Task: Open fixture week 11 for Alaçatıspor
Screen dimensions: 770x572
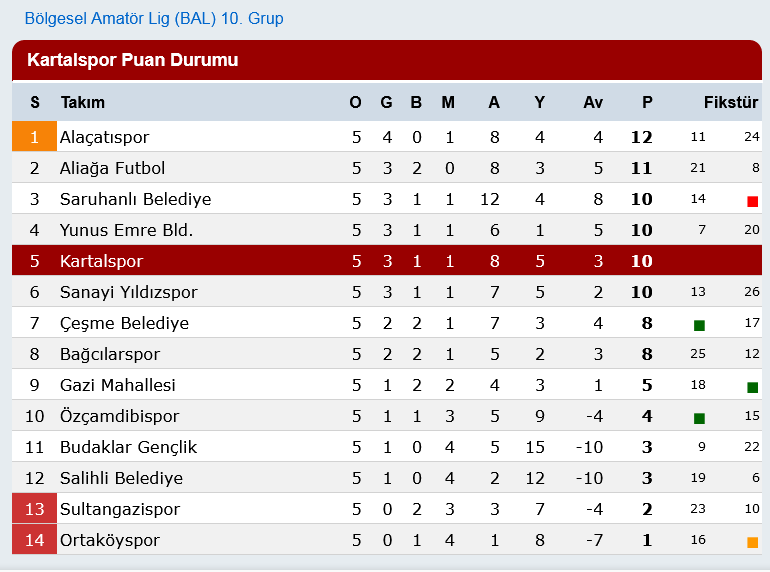Action: [698, 136]
